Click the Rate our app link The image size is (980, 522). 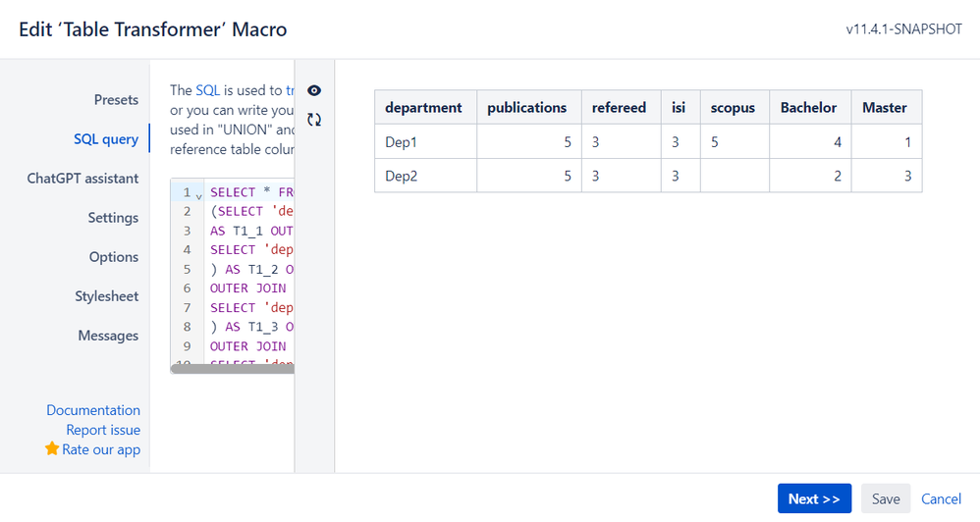(101, 449)
